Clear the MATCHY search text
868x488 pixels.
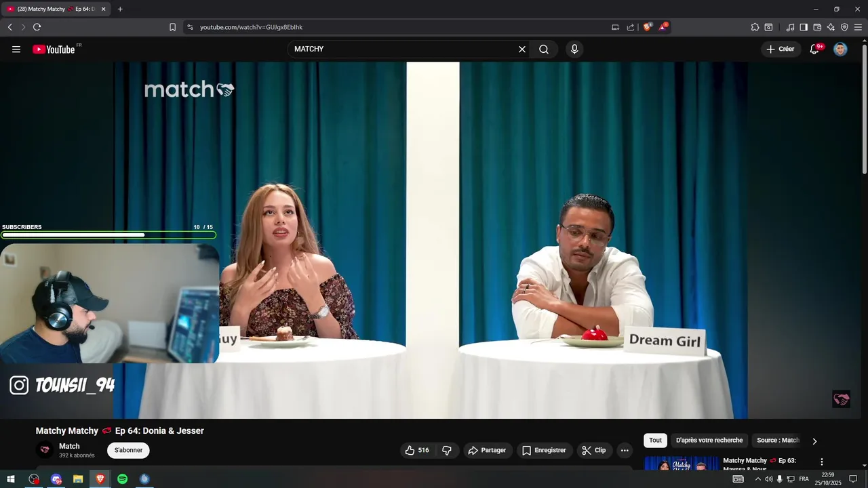(x=522, y=49)
